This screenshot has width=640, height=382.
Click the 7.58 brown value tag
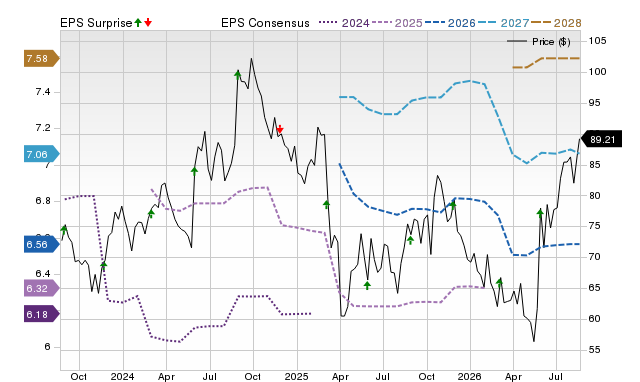[x=42, y=59]
